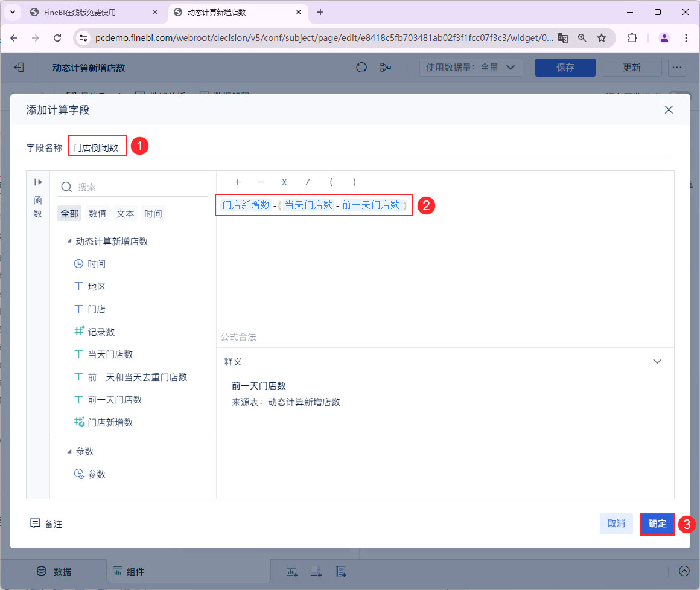Viewport: 700px width, 590px height.
Task: Insert the right parenthesis
Action: (x=354, y=182)
